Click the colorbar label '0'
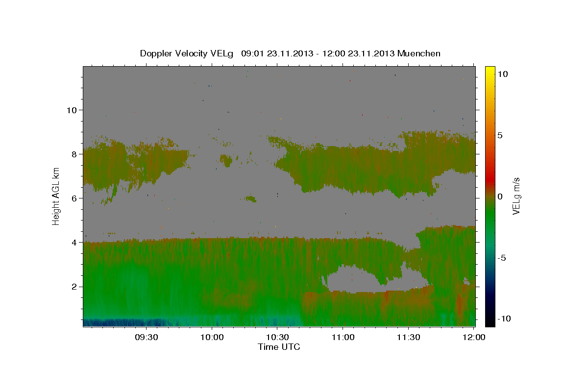 click(500, 196)
